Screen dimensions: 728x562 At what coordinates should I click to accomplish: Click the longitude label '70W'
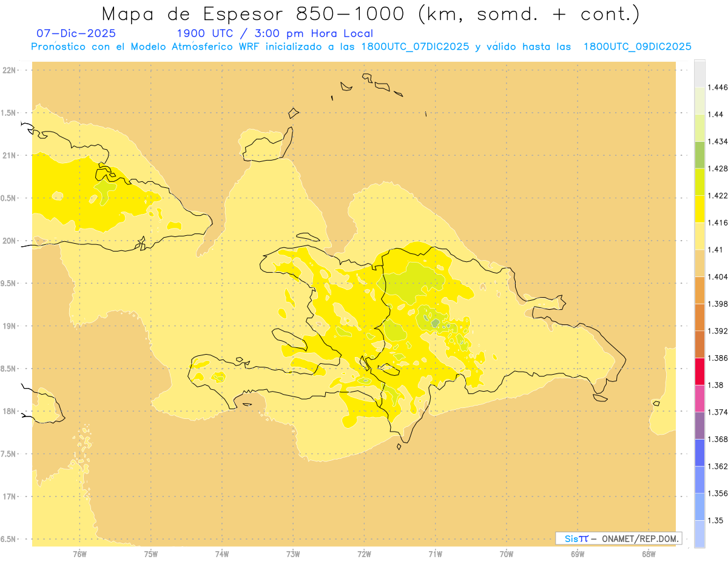pos(507,554)
